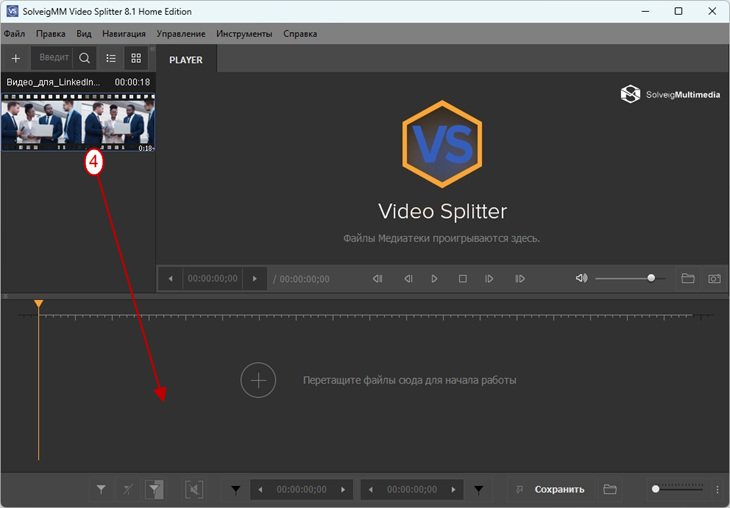Click the magnifier search icon
Viewport: 730px width, 508px height.
click(x=84, y=58)
